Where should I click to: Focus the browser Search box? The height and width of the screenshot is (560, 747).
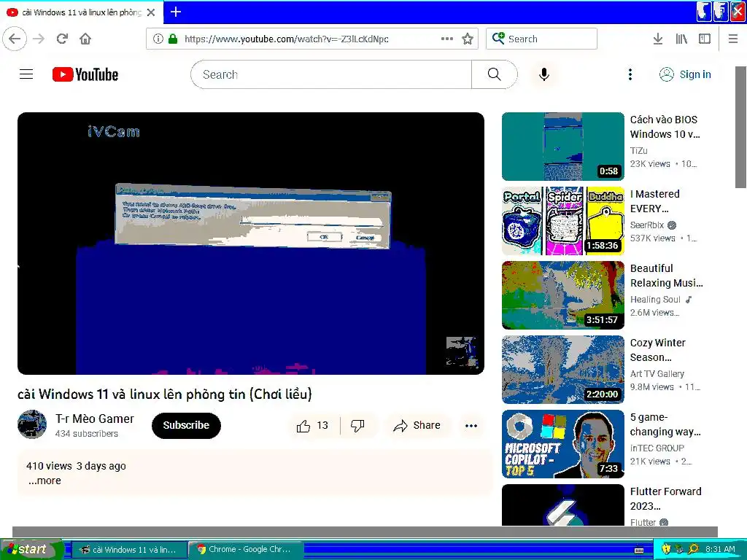click(541, 39)
